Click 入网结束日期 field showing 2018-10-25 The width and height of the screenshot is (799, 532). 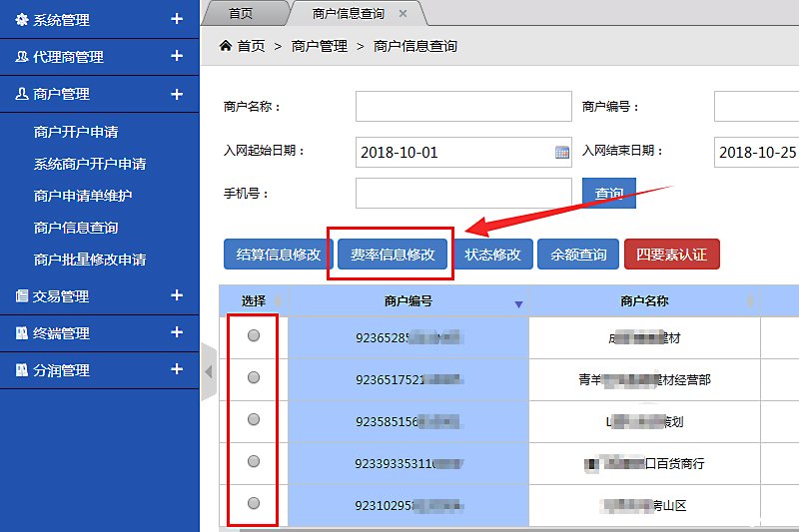pyautogui.click(x=756, y=152)
